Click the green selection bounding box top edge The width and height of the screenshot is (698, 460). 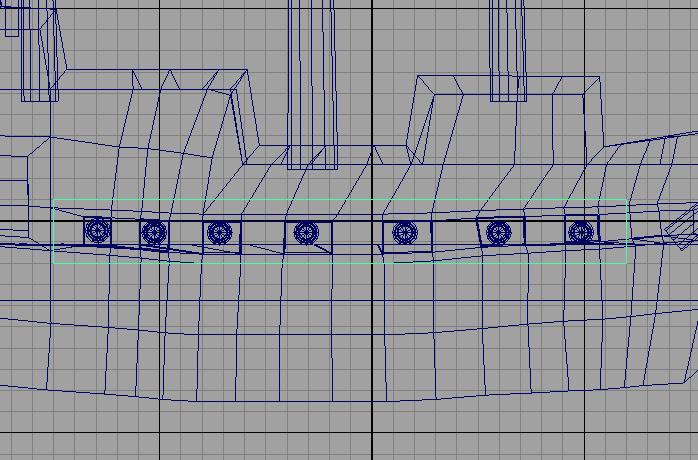340,199
